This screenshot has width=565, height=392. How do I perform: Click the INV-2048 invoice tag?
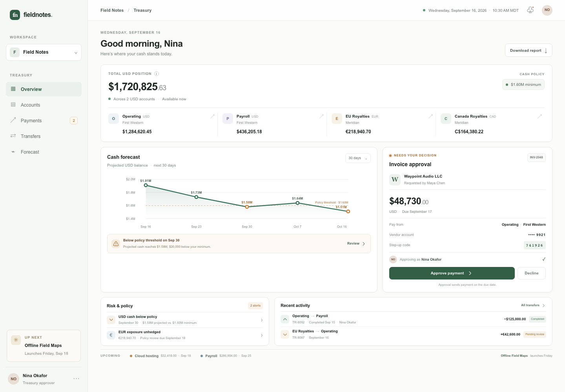click(x=536, y=157)
